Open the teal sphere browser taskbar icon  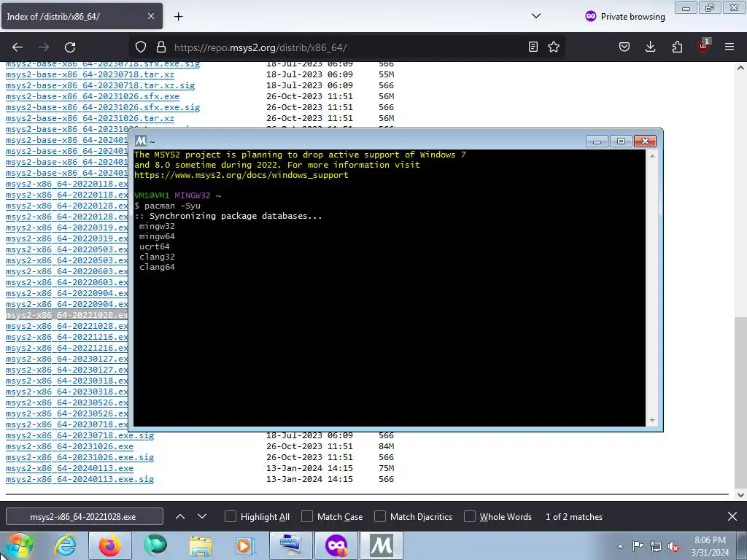click(x=155, y=545)
